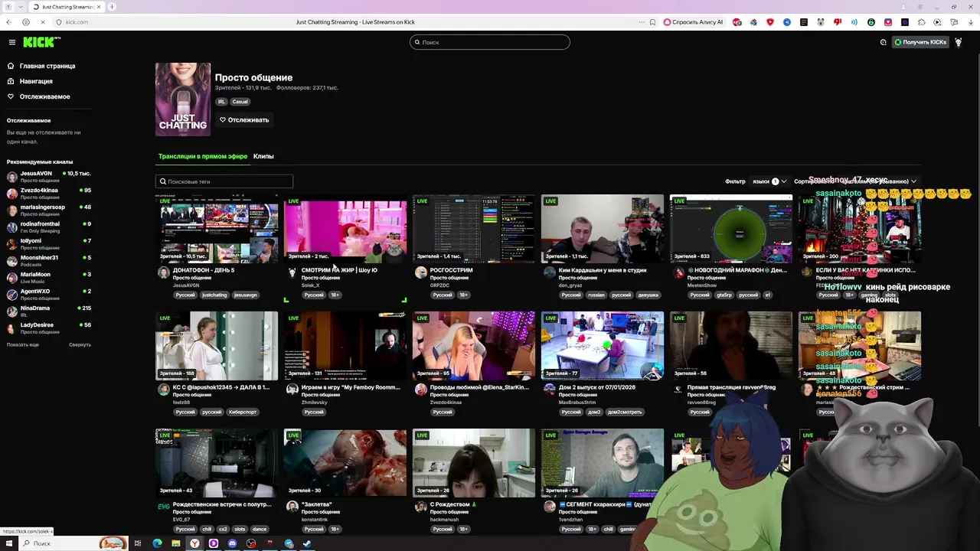The image size is (980, 551).
Task: Open AgentWXO in recommended channels
Action: 49,295
